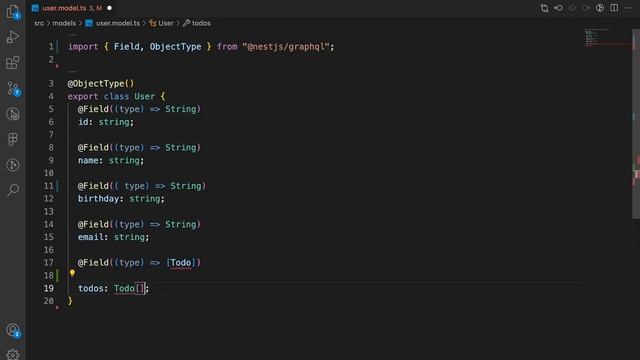Image resolution: width=640 pixels, height=360 pixels.
Task: Click the email property name
Action: point(91,237)
